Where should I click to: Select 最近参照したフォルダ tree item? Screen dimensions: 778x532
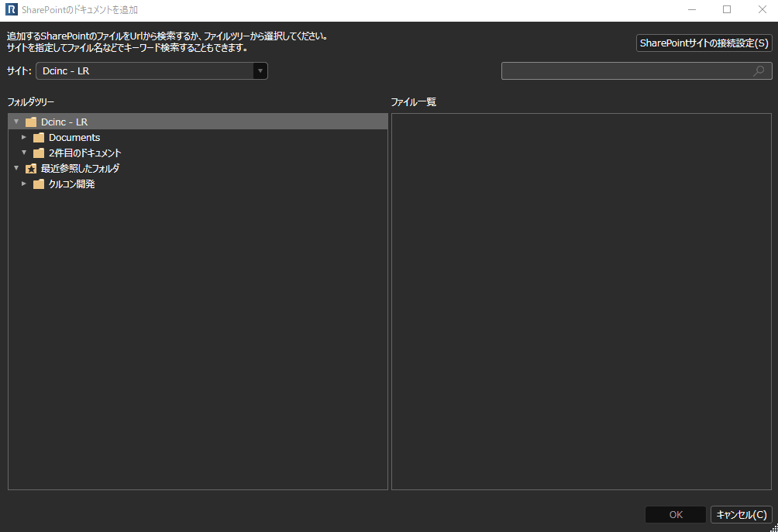pyautogui.click(x=80, y=169)
